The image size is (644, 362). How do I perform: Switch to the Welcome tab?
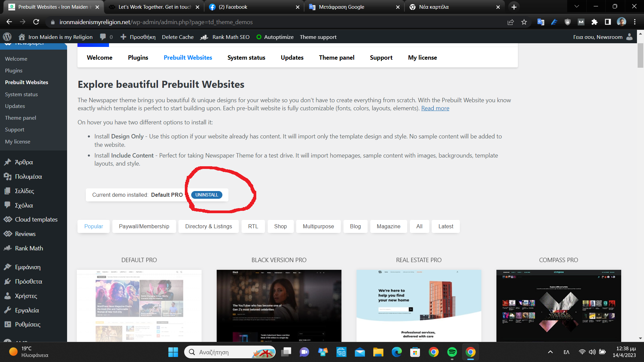pyautogui.click(x=100, y=58)
